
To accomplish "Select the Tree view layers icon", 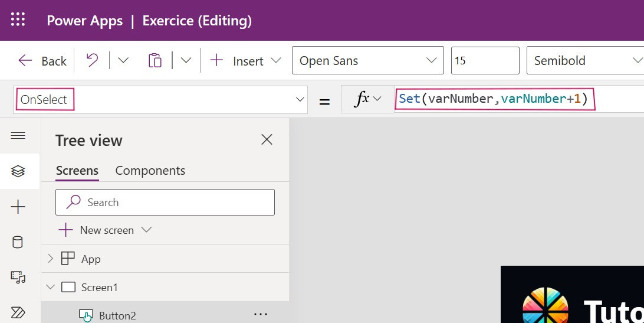I will coord(18,171).
